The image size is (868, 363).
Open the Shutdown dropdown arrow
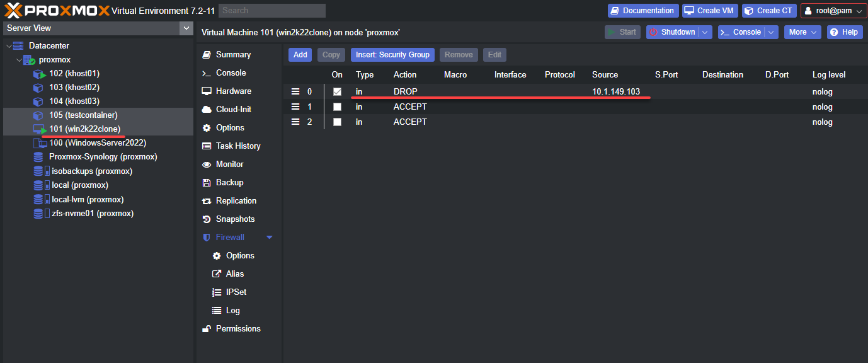705,32
